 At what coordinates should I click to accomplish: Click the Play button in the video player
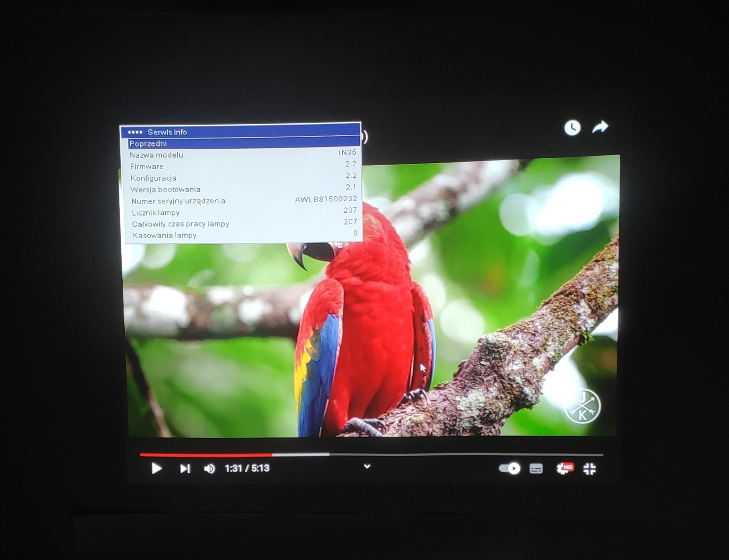(x=156, y=468)
